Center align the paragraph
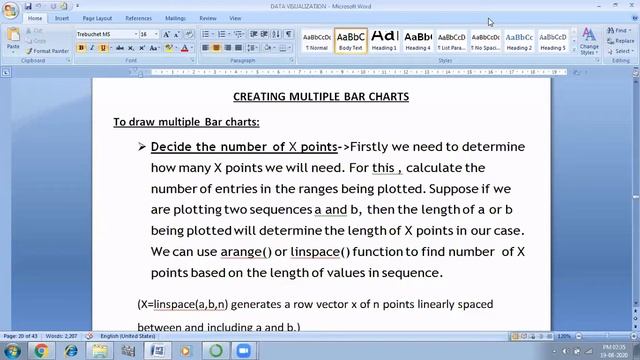 [x=216, y=48]
